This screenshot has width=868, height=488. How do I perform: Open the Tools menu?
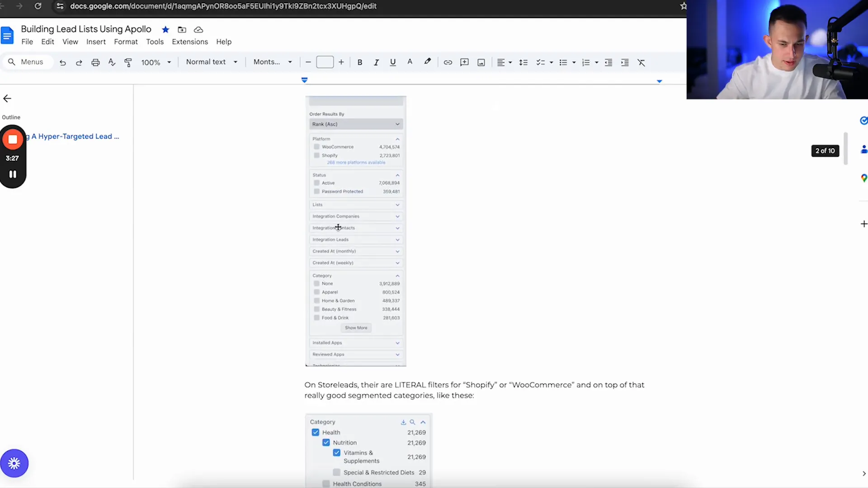155,42
